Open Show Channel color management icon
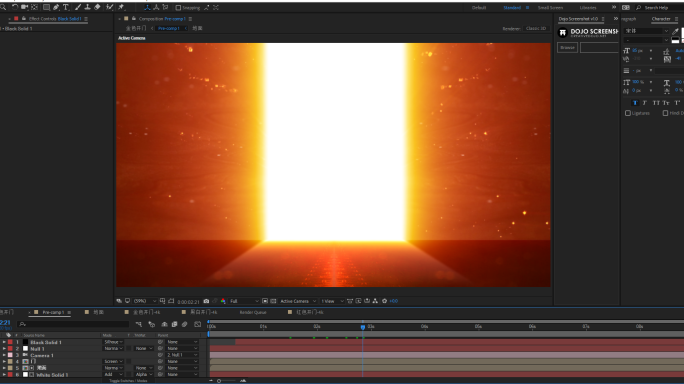Screen dimensions: 684x384 223,301
